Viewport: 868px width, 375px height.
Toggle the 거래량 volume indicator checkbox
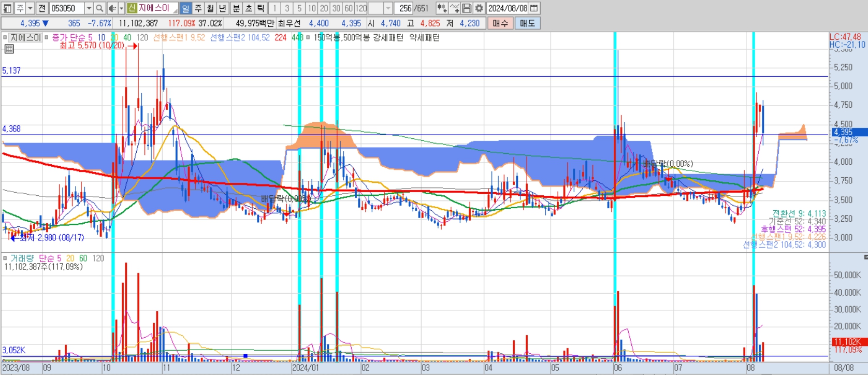[5, 258]
